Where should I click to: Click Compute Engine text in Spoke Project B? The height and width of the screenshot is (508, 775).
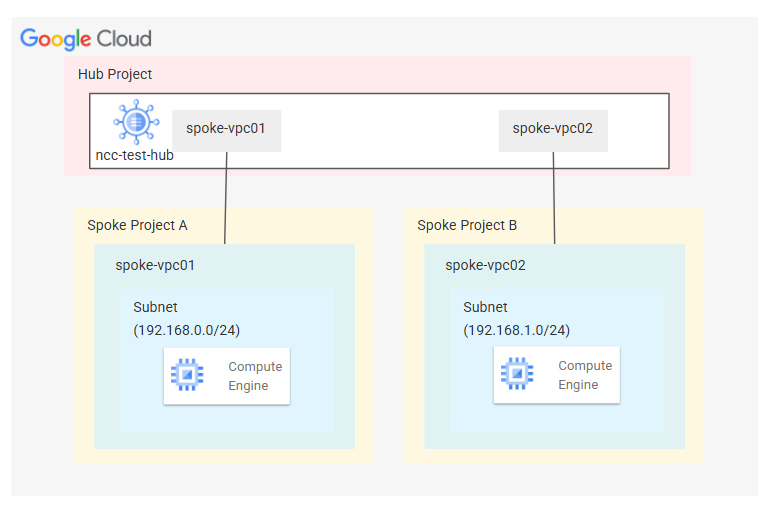coord(585,376)
